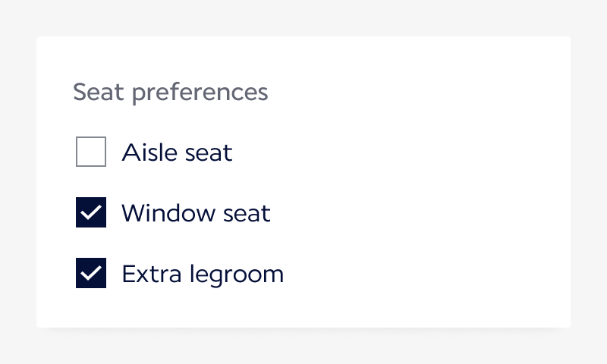Deselect Window seat in Seat preferences
Screen dimensions: 607x364
91,212
